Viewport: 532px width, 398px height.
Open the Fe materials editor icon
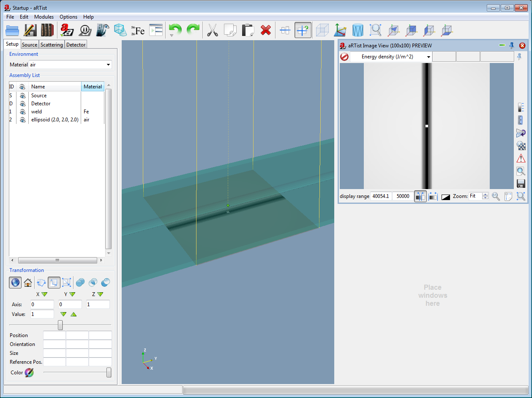[138, 30]
